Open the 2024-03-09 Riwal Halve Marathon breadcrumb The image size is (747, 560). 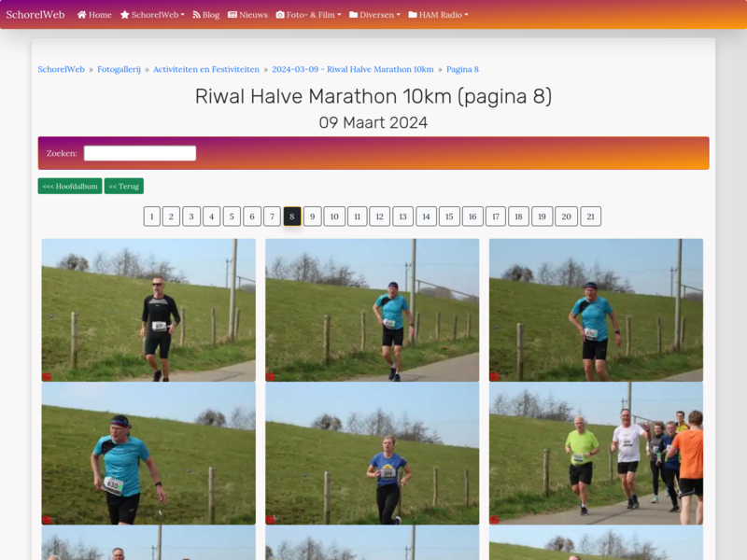353,69
